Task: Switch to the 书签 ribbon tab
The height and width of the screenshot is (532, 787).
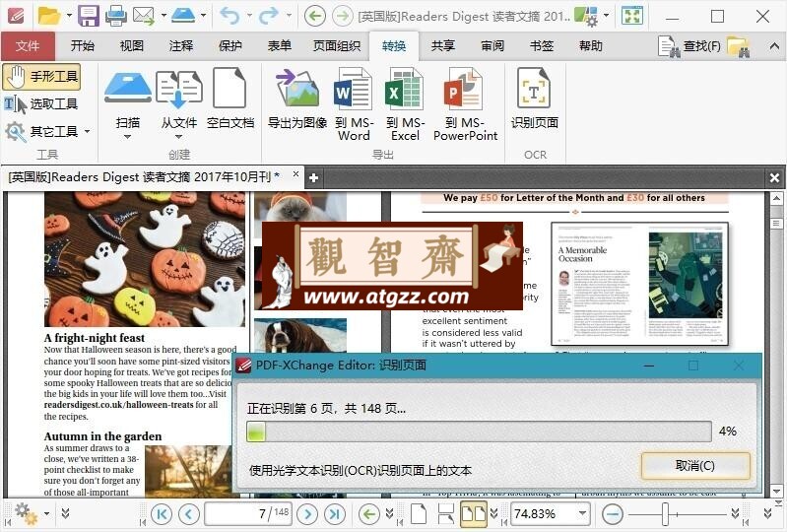Action: tap(542, 46)
